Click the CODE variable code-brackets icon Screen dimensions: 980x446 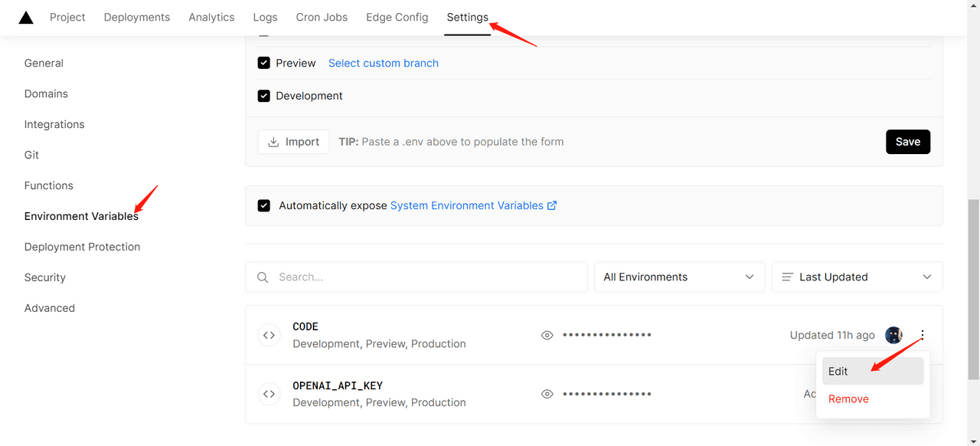[x=269, y=335]
